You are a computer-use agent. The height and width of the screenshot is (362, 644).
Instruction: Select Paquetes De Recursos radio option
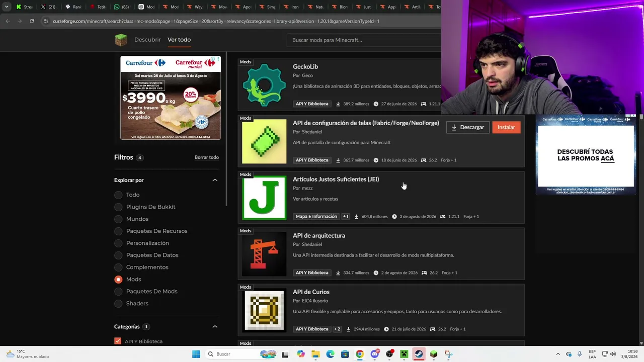coord(118,231)
